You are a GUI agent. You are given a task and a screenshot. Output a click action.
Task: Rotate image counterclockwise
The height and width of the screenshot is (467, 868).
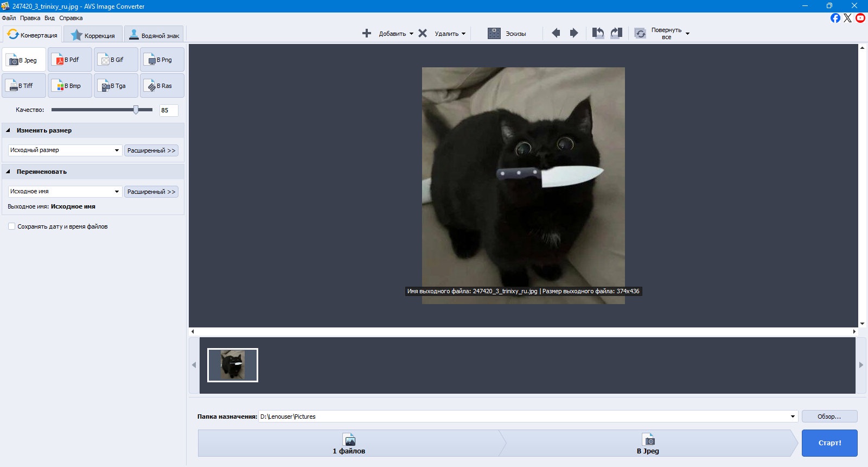coord(598,33)
